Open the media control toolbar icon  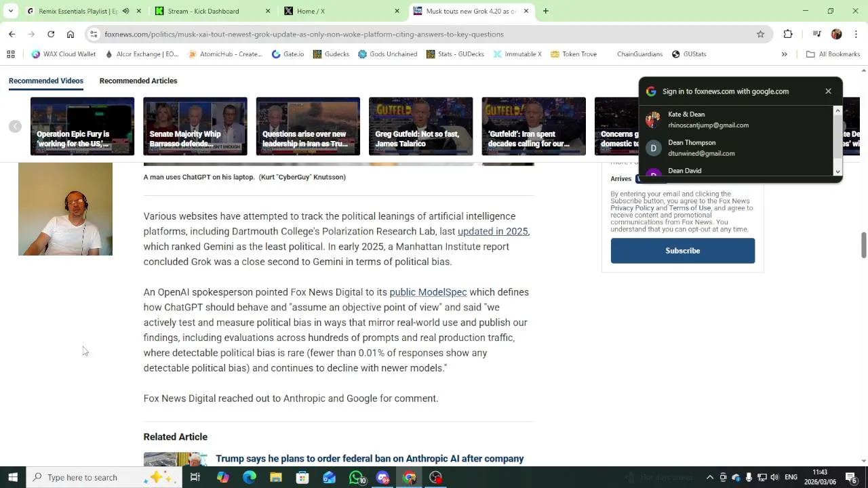816,34
